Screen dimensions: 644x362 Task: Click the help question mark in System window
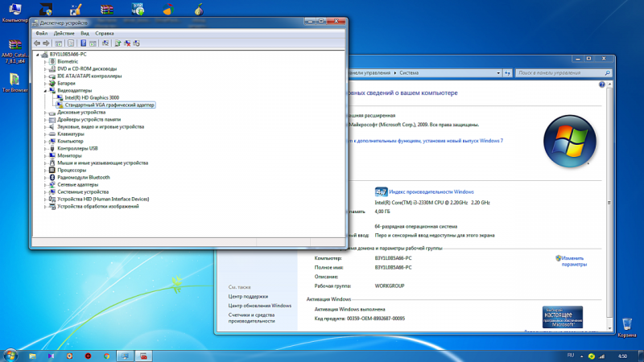[601, 84]
